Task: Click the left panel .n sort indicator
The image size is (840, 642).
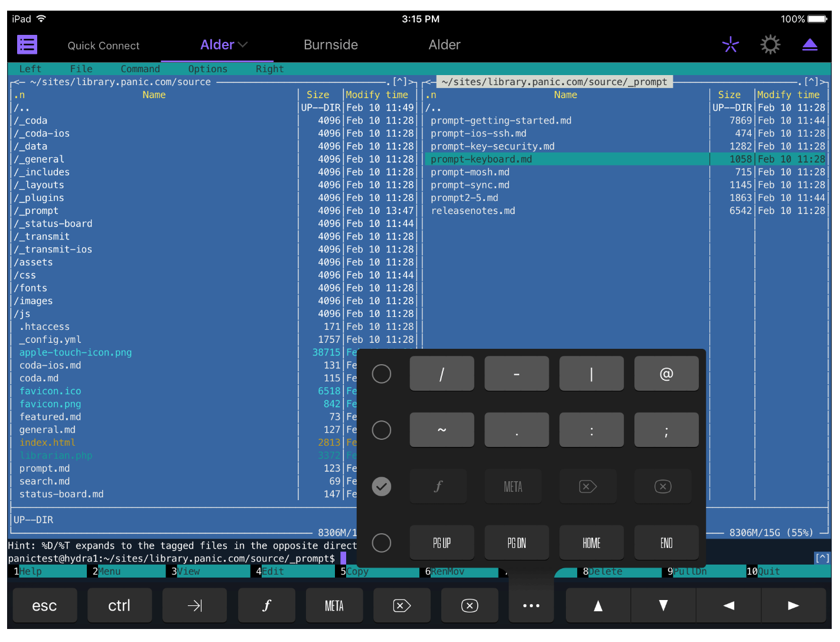Action: coord(19,95)
